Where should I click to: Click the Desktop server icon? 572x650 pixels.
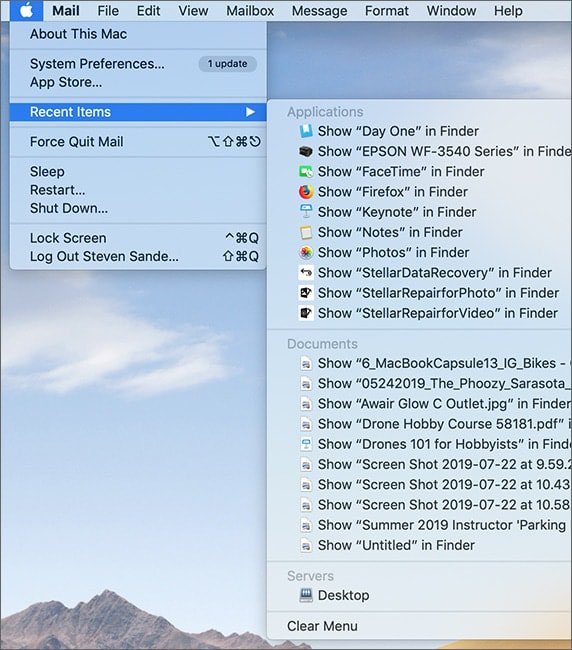coord(306,596)
